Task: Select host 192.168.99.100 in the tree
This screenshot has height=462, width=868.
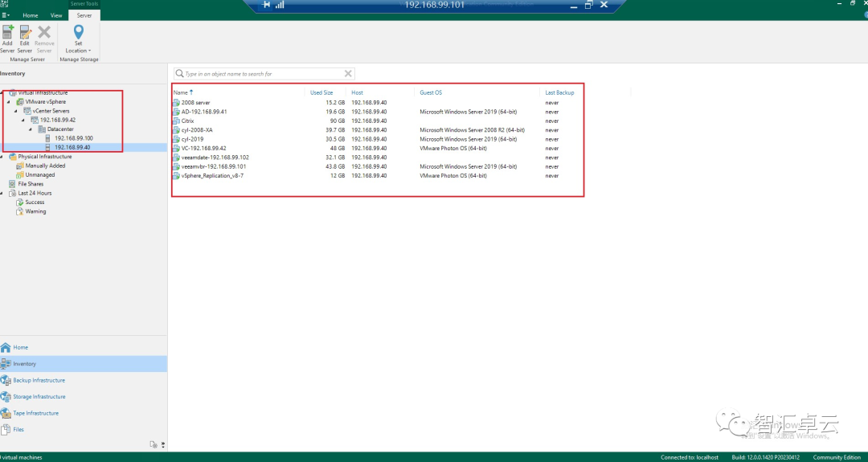Action: pyautogui.click(x=74, y=138)
